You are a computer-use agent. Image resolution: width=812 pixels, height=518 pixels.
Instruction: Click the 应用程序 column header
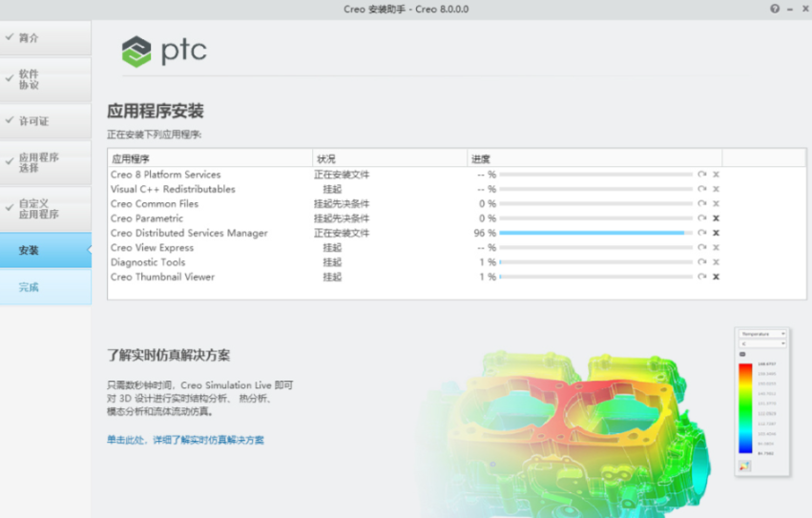[x=210, y=158]
